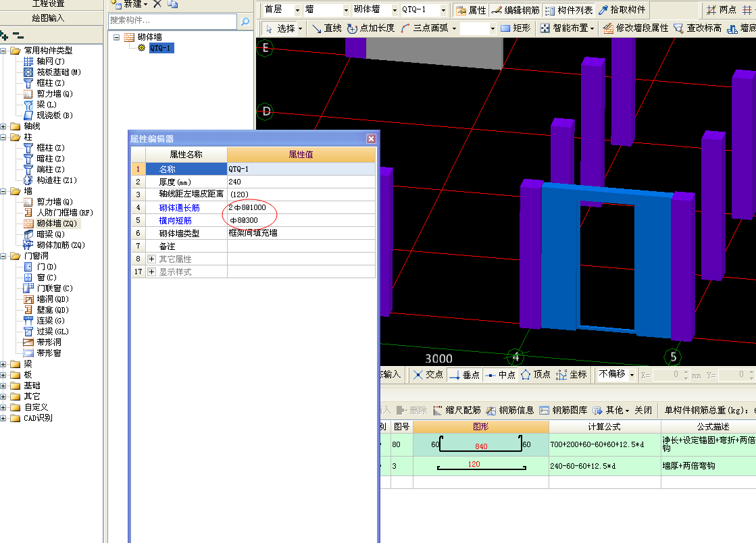Open 人防门框墙(RF) item
This screenshot has height=543, width=756.
tap(65, 213)
